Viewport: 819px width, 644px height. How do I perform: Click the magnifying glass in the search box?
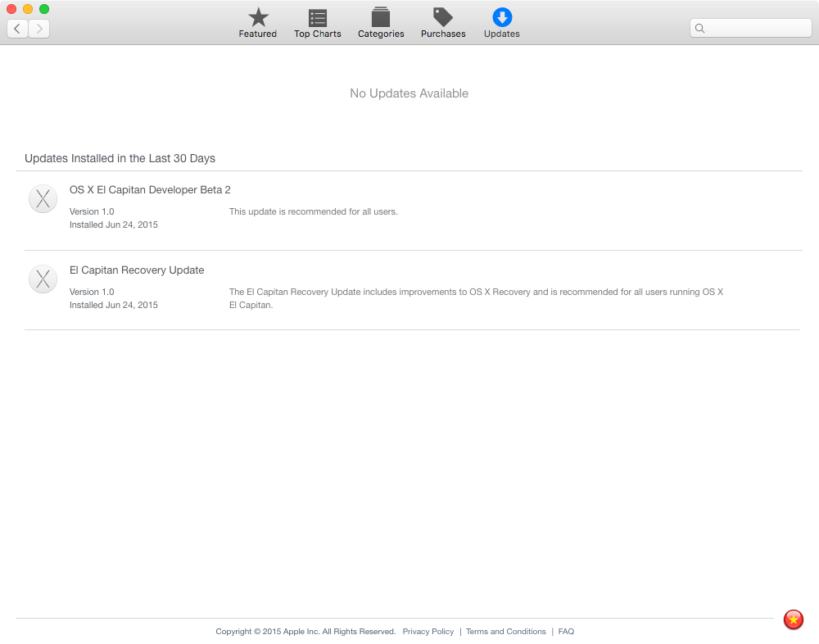700,28
